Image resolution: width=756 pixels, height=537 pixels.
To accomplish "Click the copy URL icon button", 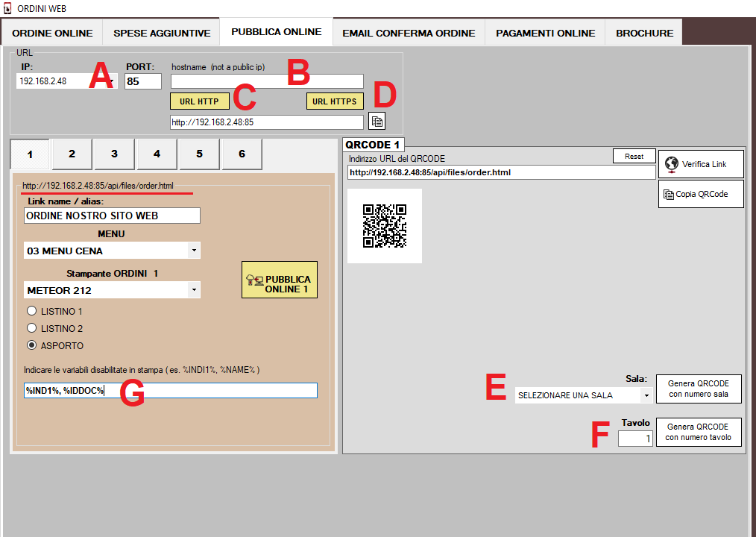I will point(377,121).
